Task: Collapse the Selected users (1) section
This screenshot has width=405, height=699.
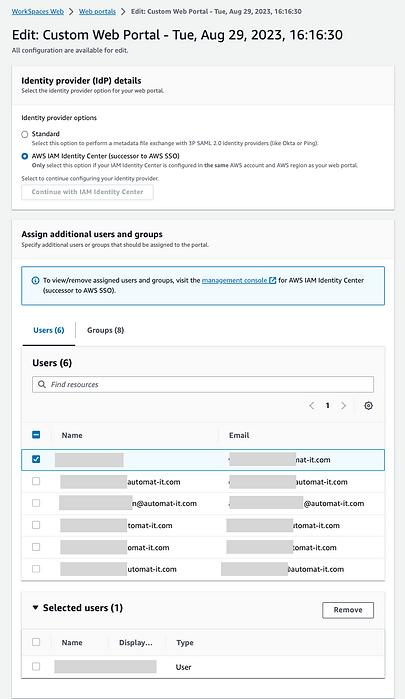Action: coord(35,608)
